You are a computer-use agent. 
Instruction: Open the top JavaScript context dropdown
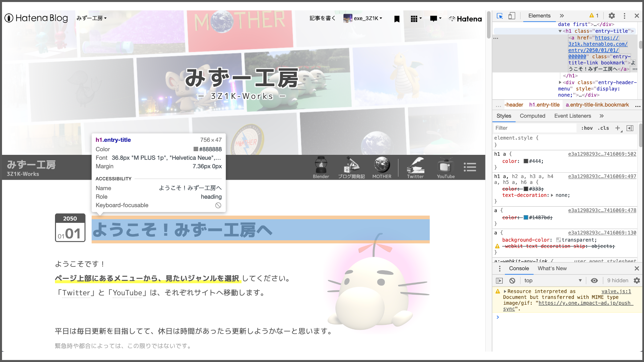(x=552, y=281)
